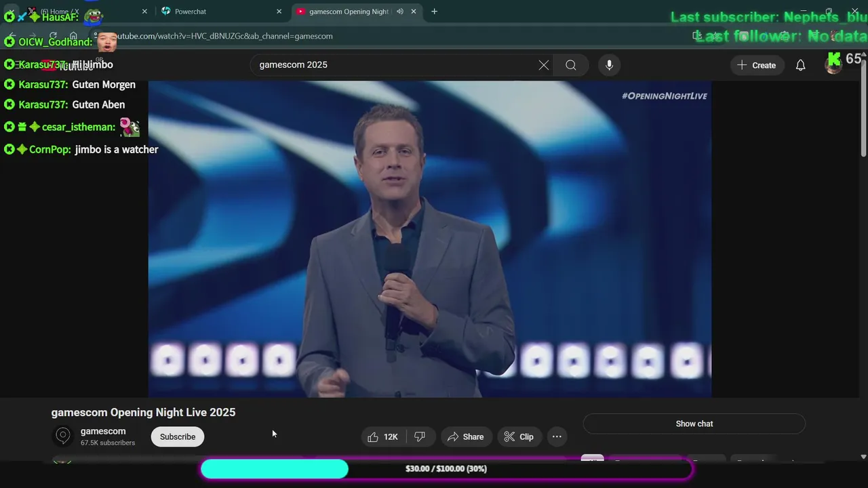
Task: Mute the gamescom tab audio speaker icon
Action: (400, 12)
